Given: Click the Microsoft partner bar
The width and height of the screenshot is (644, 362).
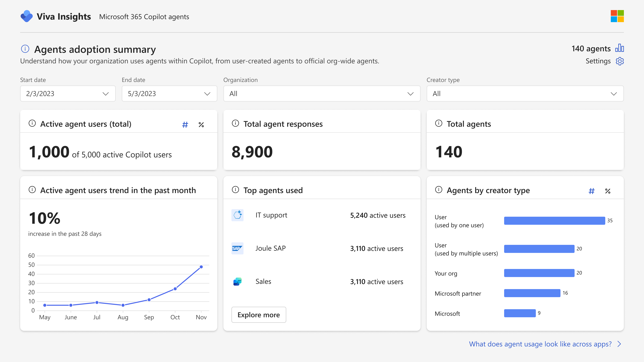Looking at the screenshot, I should coord(532,293).
